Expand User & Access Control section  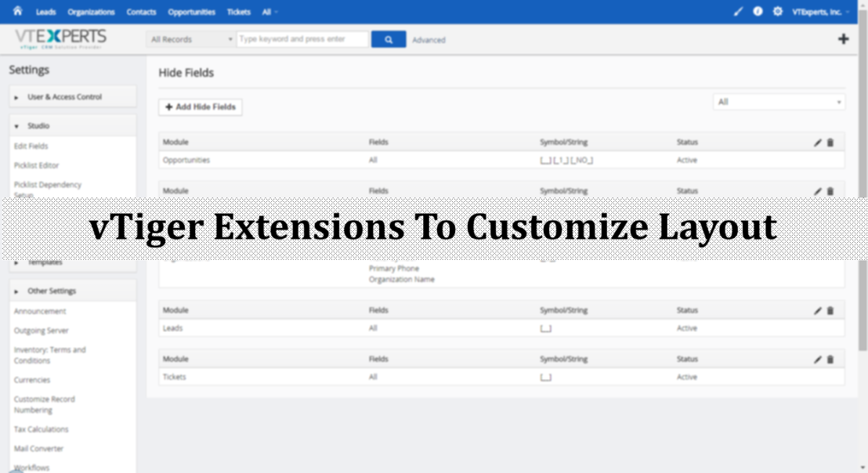[72, 97]
